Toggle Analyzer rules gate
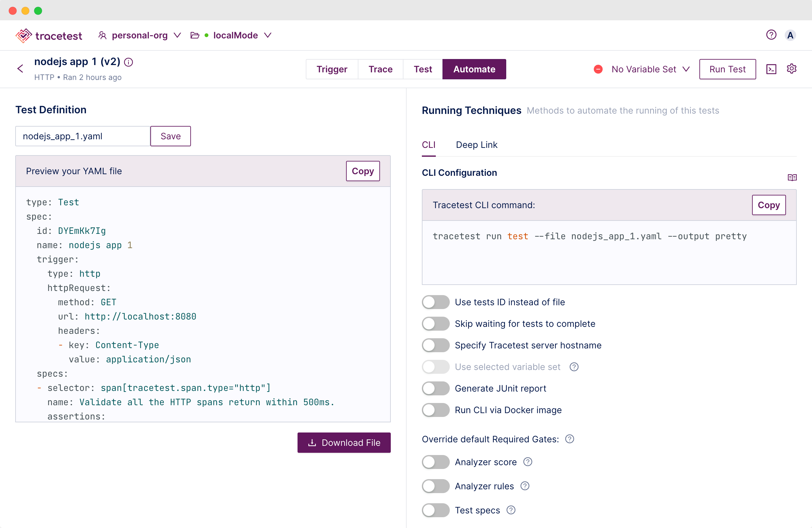Viewport: 812px width, 528px height. point(435,486)
